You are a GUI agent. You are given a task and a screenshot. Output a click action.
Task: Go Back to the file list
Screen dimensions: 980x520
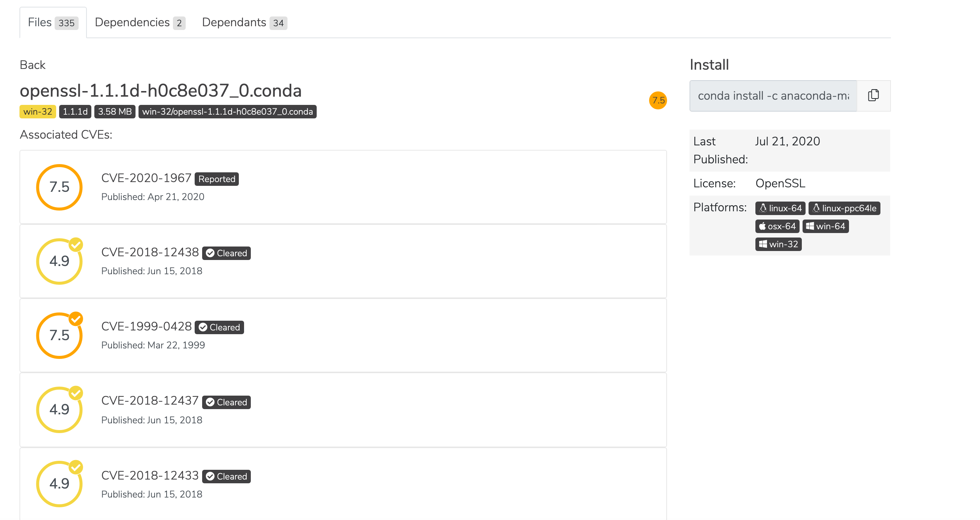[x=32, y=65]
